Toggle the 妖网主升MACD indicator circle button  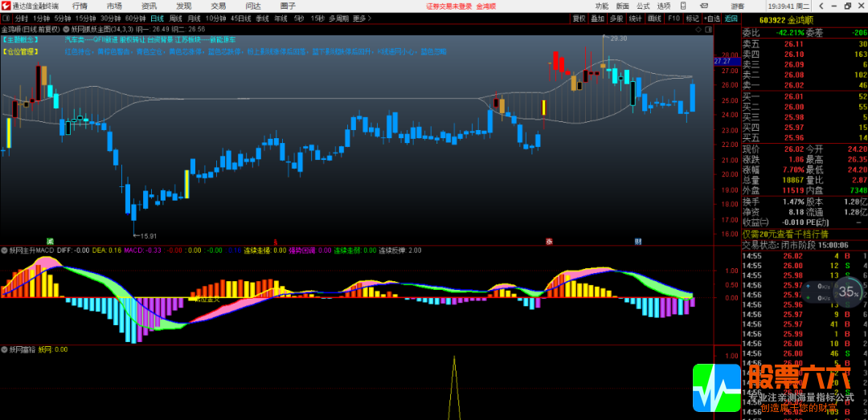(5, 250)
